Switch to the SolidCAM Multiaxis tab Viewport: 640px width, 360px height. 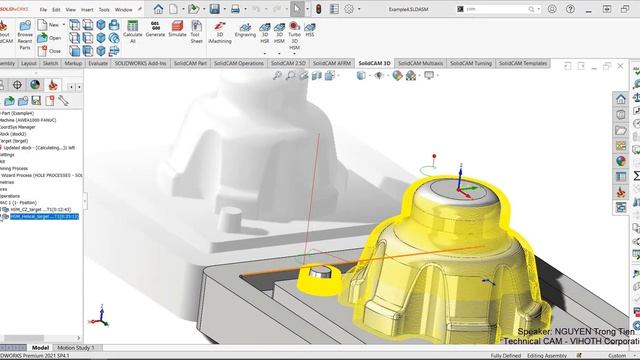click(420, 63)
